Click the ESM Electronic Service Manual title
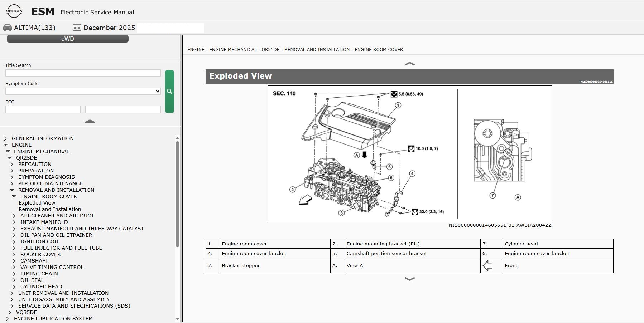This screenshot has height=323, width=644. [83, 12]
